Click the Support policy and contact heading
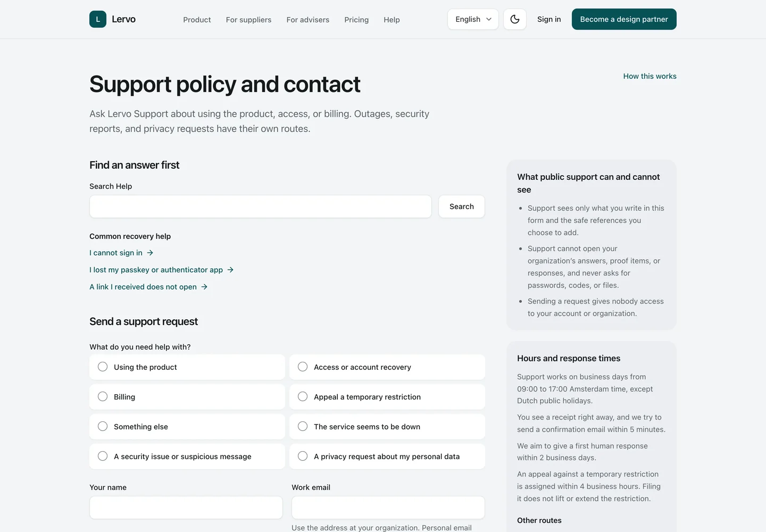 coord(224,84)
